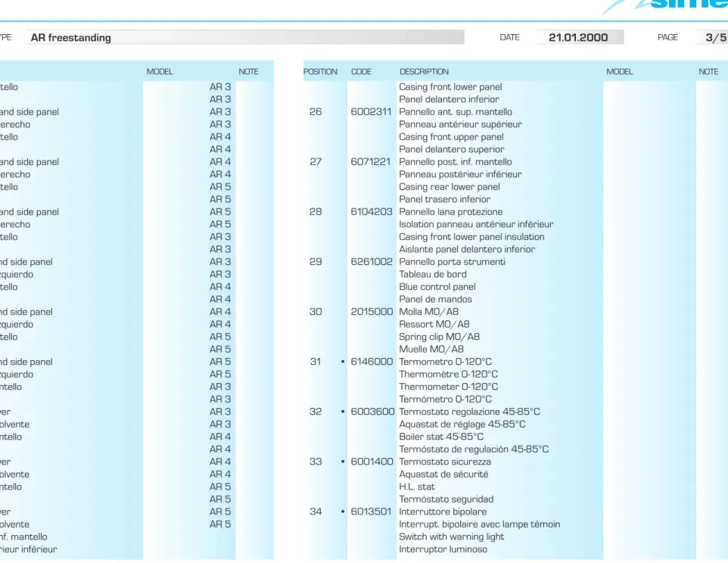Viewport: 728px width, 563px height.
Task: Click 'Termostato regolazione 45-85°C' description
Action: [x=469, y=412]
